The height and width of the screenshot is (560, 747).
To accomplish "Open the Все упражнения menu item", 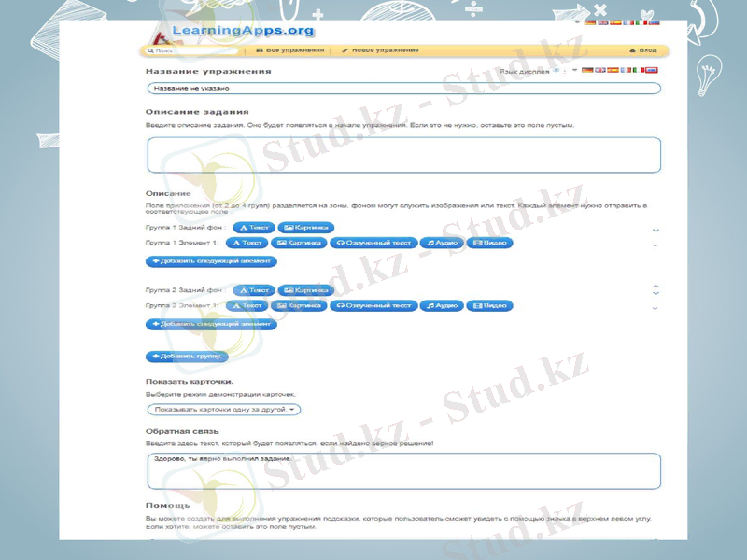I will point(289,50).
